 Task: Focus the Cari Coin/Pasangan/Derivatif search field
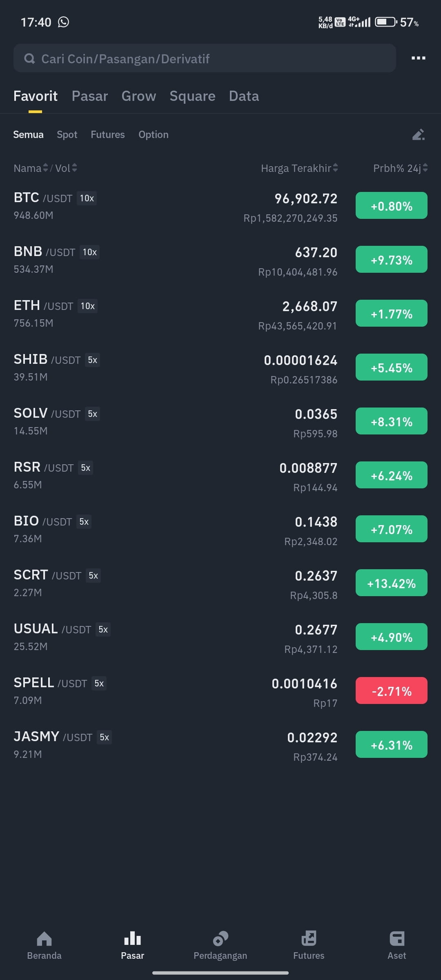tap(205, 58)
